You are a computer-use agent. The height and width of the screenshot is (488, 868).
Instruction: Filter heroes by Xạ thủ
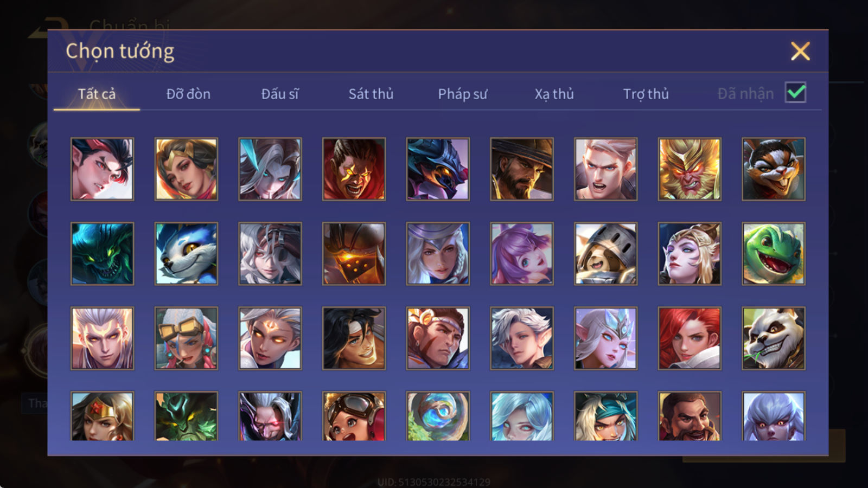[554, 94]
